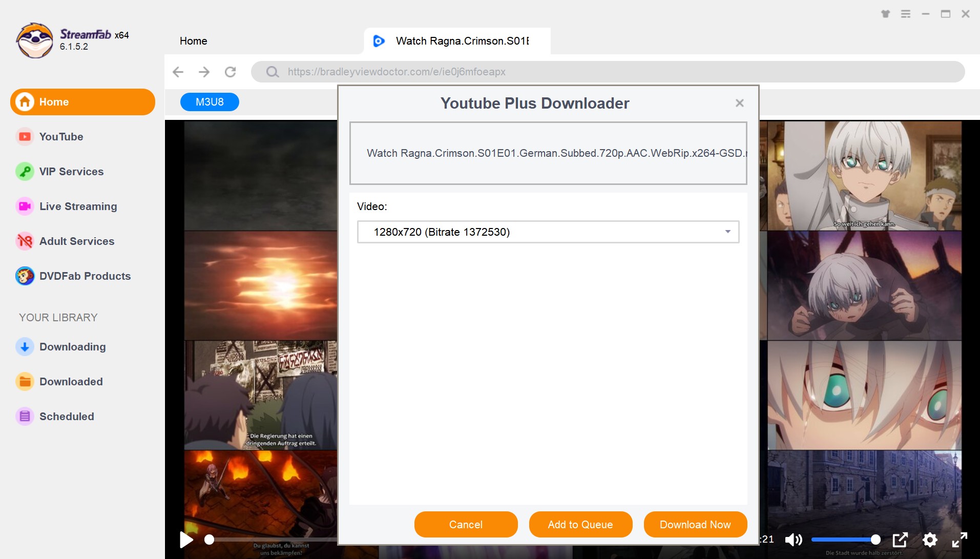Image resolution: width=980 pixels, height=559 pixels.
Task: Click the version number 6.1.5.2
Action: tap(74, 47)
